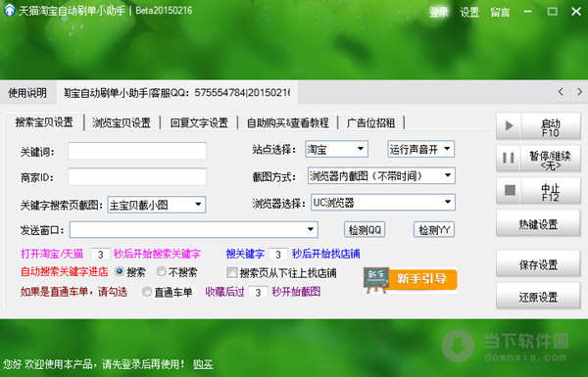The width and height of the screenshot is (588, 377).
Task: Switch to the 搜索宝贝设置 tab
Action: pyautogui.click(x=44, y=122)
